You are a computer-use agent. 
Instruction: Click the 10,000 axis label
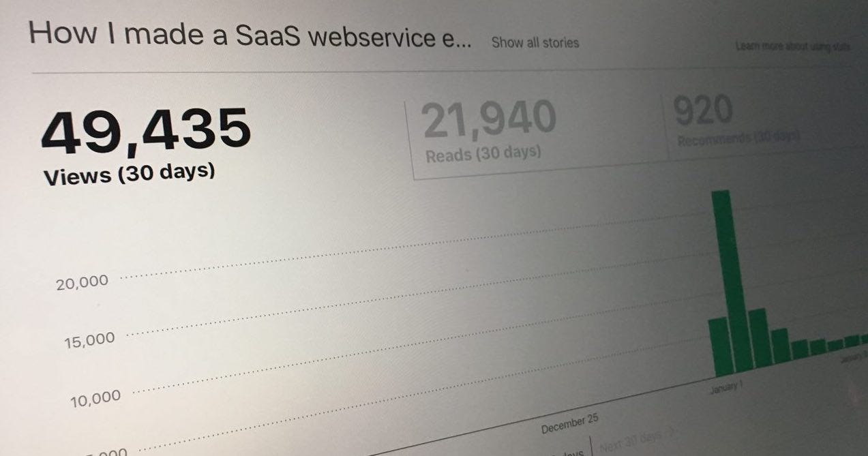click(97, 398)
